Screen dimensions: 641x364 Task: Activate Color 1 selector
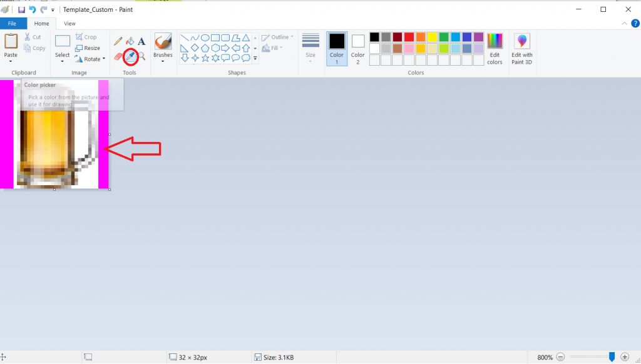(x=337, y=49)
